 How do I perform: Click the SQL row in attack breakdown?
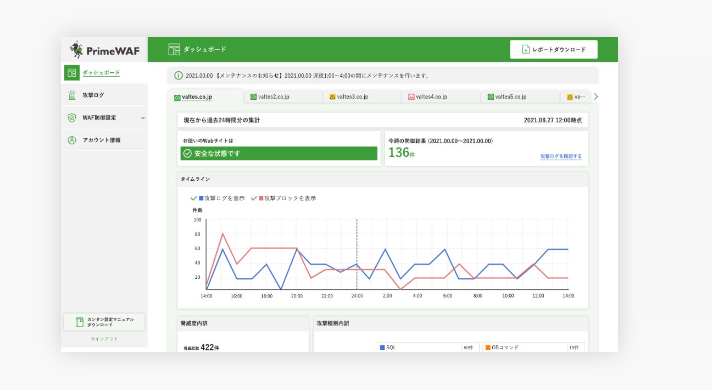[x=428, y=347]
